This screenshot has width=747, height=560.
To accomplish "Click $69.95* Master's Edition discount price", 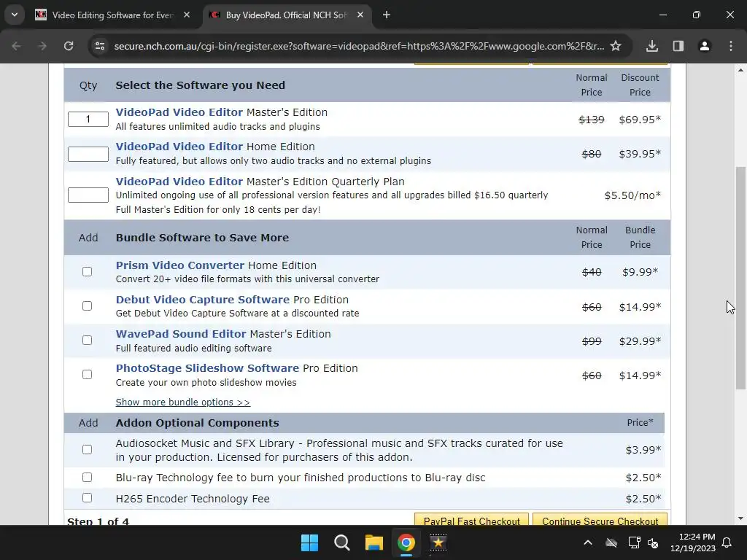I will point(640,120).
